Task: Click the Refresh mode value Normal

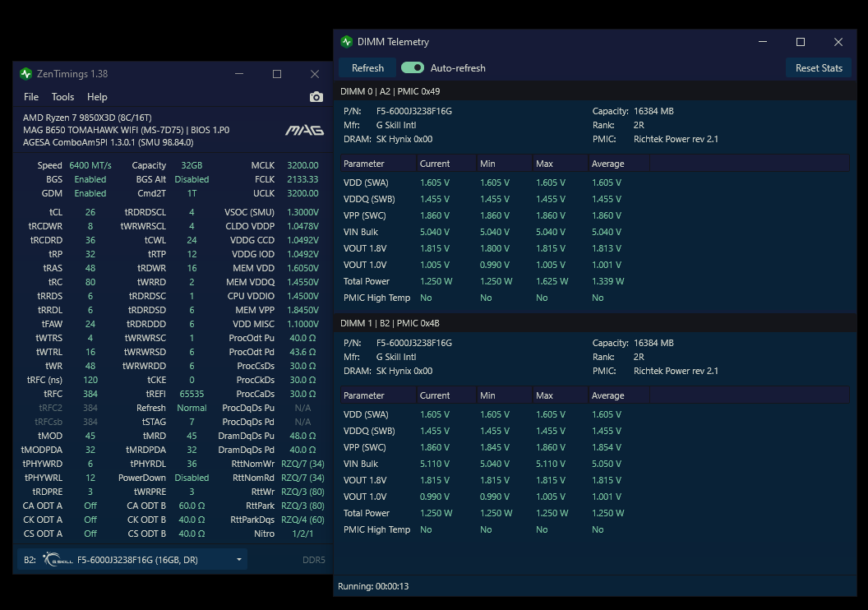Action: coord(192,408)
